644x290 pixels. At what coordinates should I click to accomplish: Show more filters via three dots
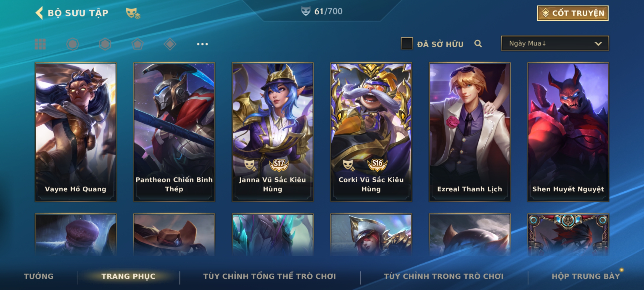click(202, 44)
